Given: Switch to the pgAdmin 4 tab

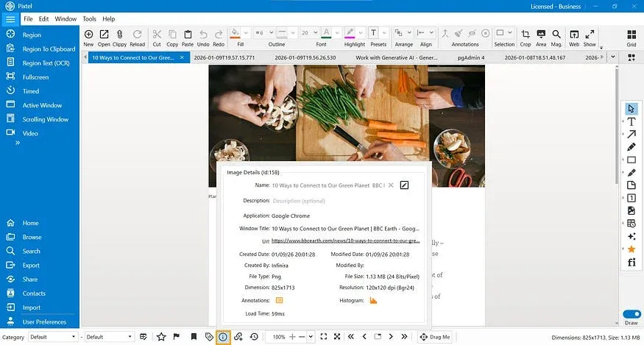Looking at the screenshot, I should (x=471, y=57).
